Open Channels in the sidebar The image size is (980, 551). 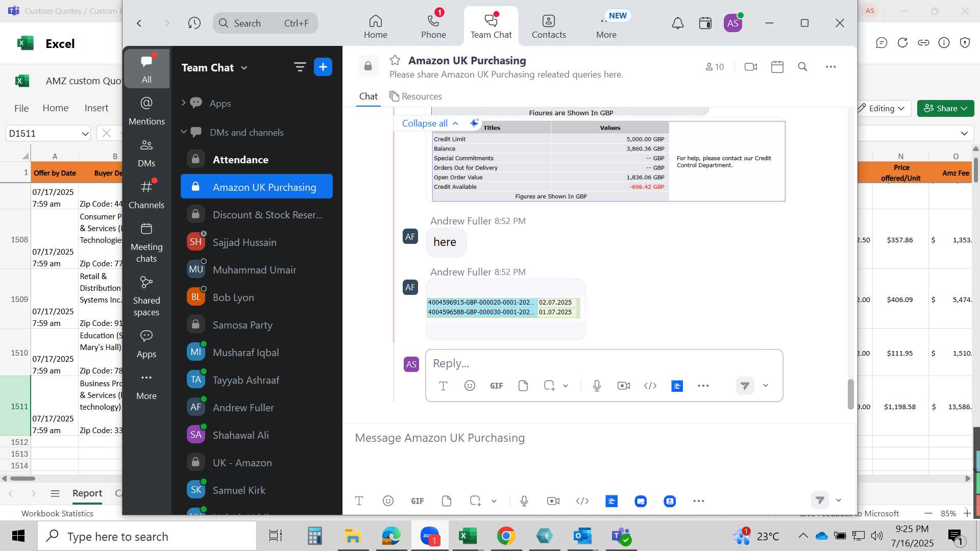click(x=146, y=194)
